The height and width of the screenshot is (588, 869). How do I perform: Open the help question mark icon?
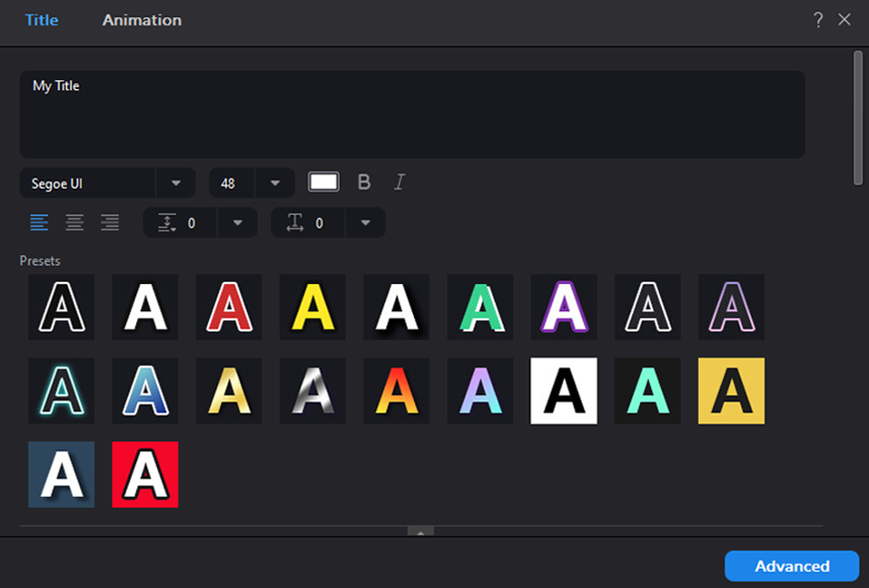(818, 20)
